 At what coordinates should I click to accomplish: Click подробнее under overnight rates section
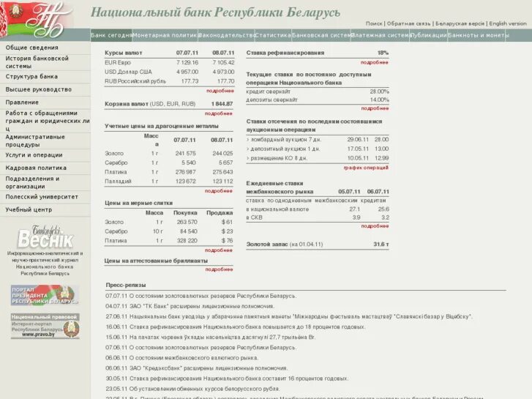[375, 108]
